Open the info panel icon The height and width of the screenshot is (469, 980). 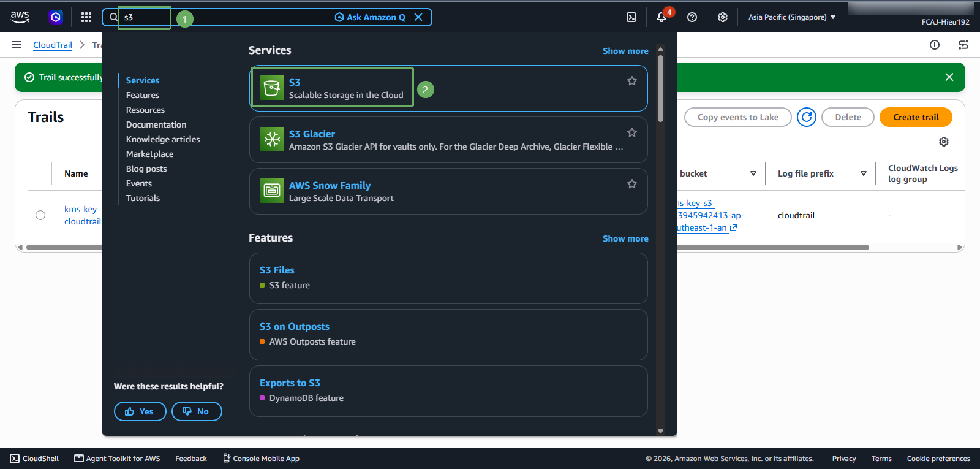935,45
